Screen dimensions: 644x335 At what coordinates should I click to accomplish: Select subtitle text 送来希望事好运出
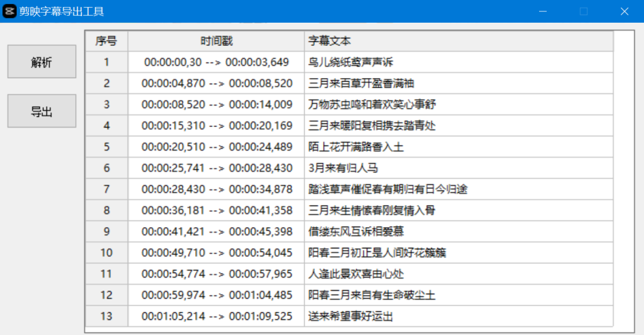[x=351, y=317]
